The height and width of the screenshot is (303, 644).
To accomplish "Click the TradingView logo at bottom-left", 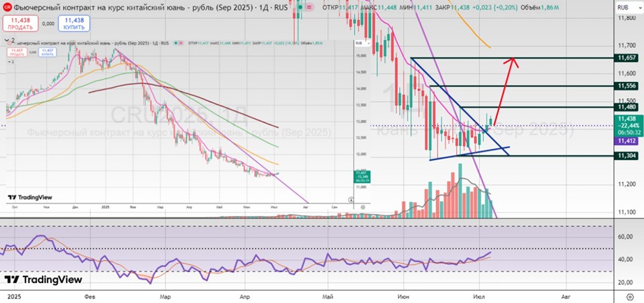I will [37, 280].
